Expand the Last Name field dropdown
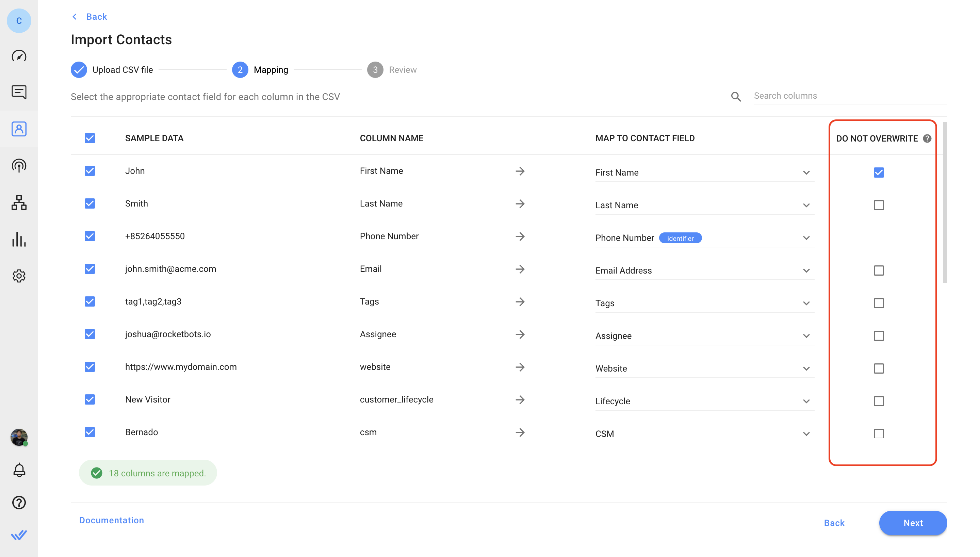The image size is (980, 557). pyautogui.click(x=806, y=206)
